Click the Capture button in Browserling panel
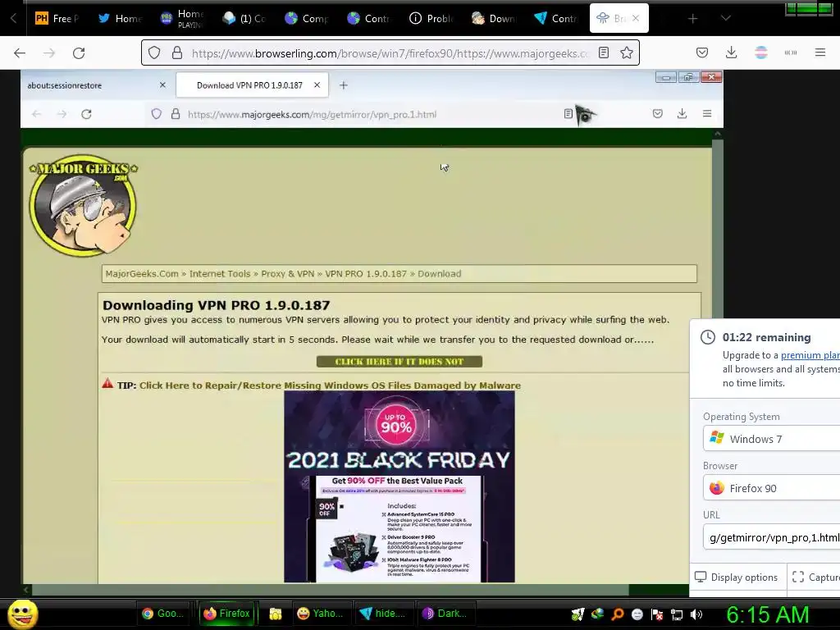Viewport: 840px width, 630px height. [815, 577]
